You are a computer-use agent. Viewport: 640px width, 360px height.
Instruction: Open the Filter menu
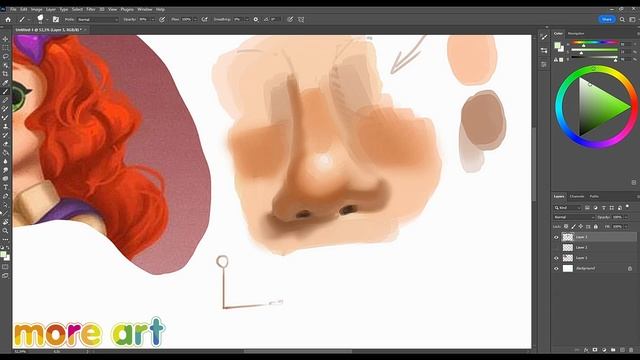click(91, 9)
